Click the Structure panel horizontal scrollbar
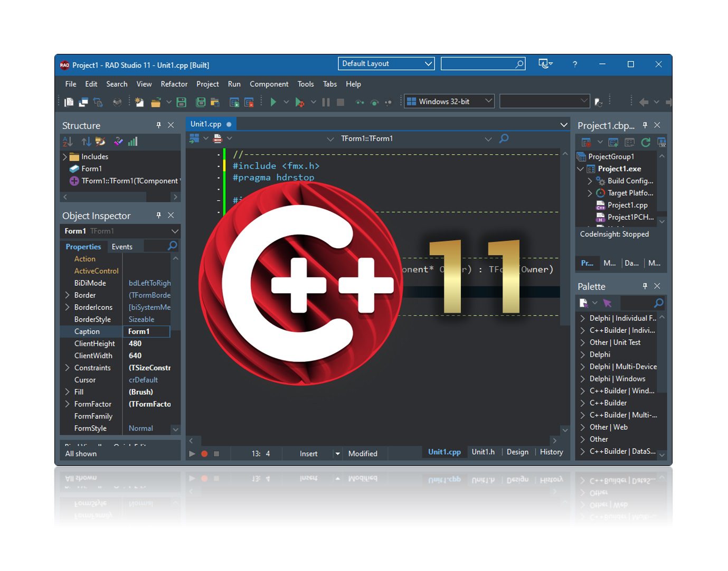Viewport: 728px width, 571px height. click(120, 197)
